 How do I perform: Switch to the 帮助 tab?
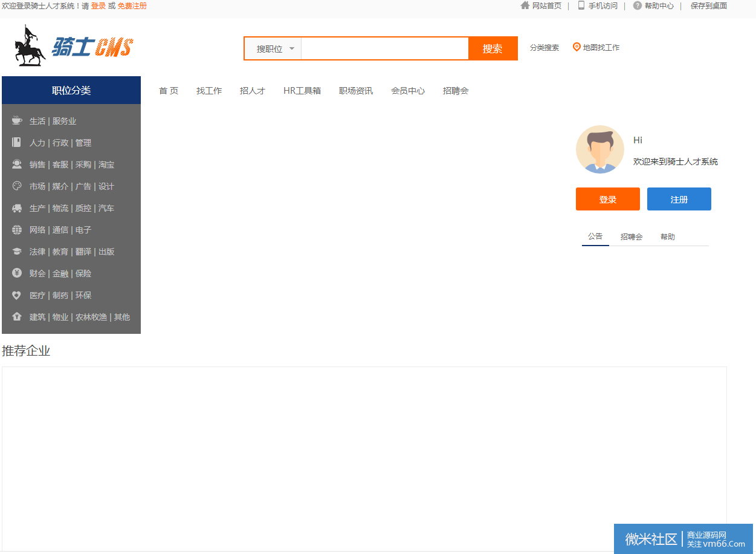668,237
